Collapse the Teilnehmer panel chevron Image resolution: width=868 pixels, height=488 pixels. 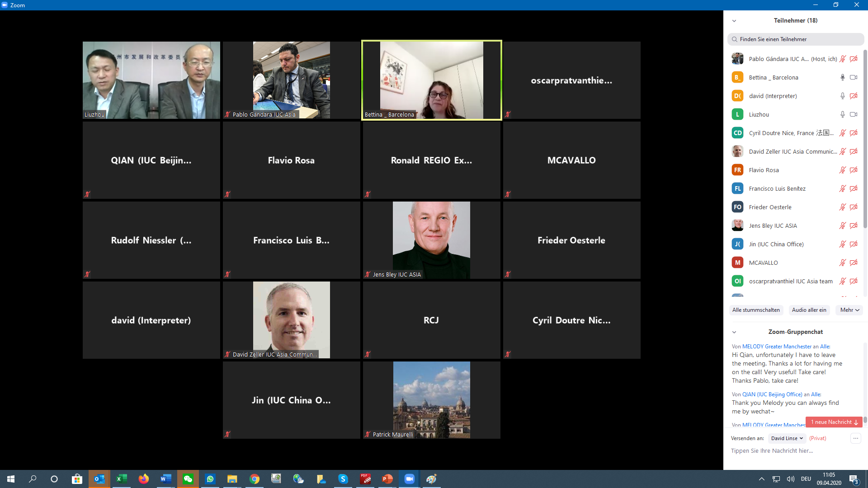coord(734,21)
